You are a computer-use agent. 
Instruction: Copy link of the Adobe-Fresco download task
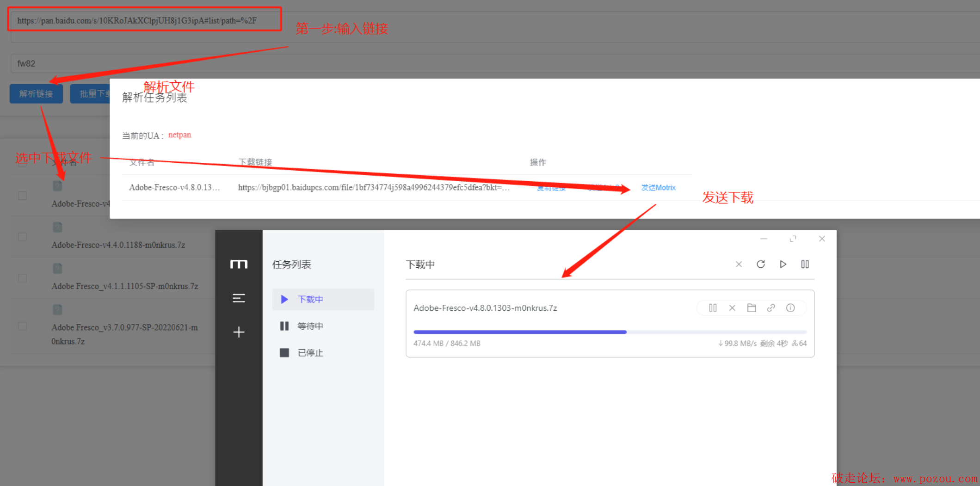click(x=771, y=308)
